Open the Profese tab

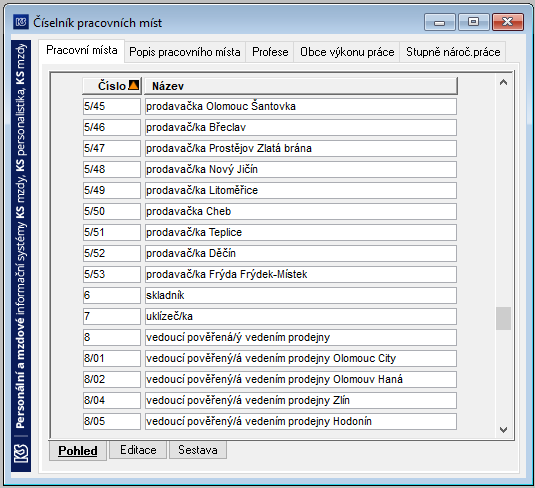(270, 52)
